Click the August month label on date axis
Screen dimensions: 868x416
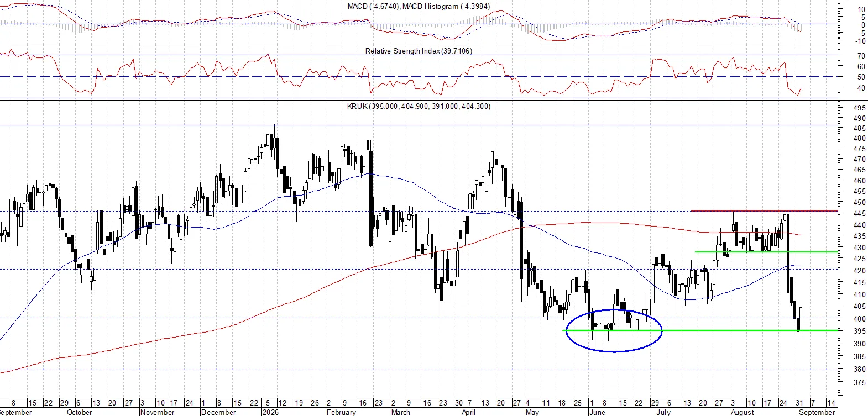pos(742,412)
